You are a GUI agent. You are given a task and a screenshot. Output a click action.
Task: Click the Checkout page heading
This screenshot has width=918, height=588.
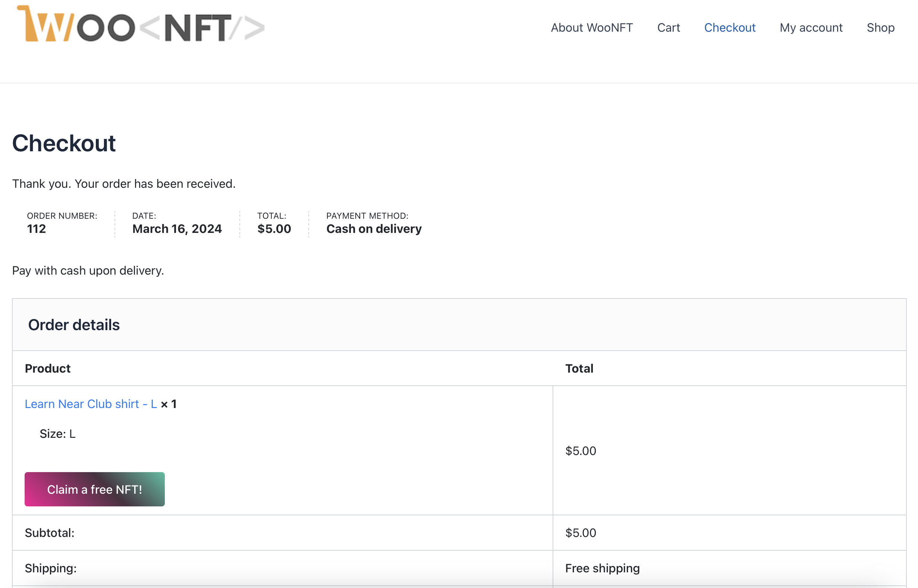pos(64,143)
